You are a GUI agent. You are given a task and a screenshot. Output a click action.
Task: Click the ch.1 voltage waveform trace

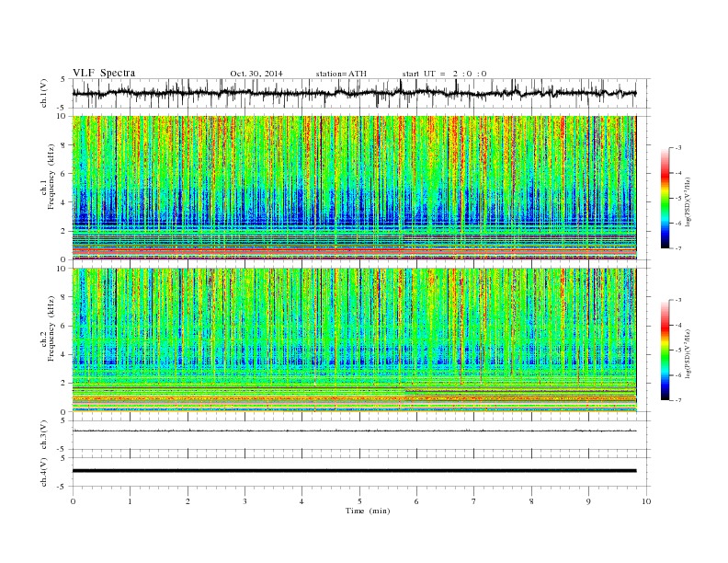point(354,93)
